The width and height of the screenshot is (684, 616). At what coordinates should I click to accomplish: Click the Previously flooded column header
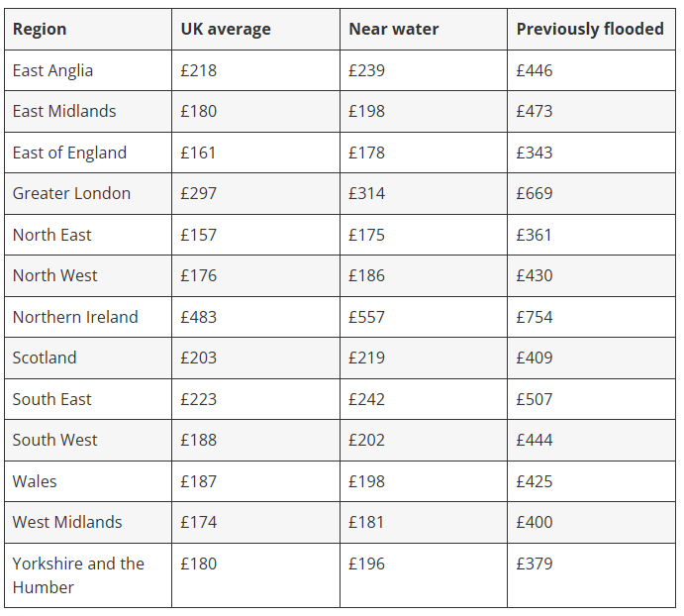click(x=589, y=29)
